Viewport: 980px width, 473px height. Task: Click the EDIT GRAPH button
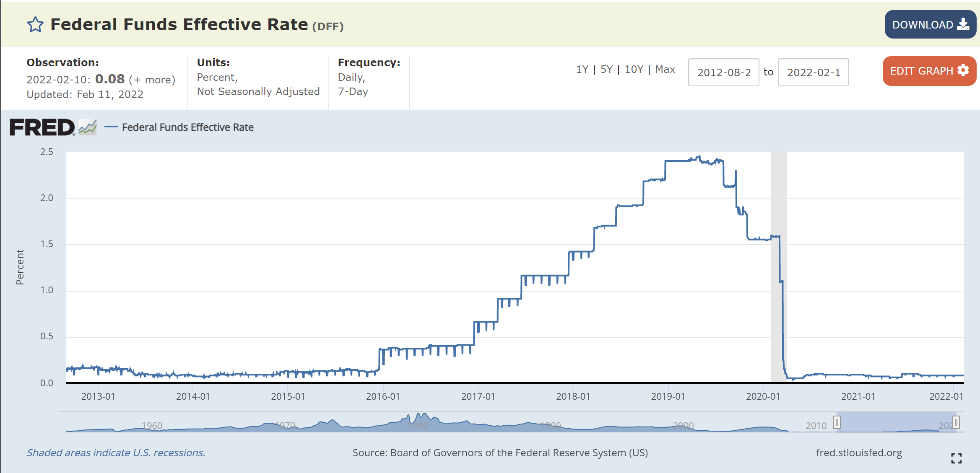929,71
